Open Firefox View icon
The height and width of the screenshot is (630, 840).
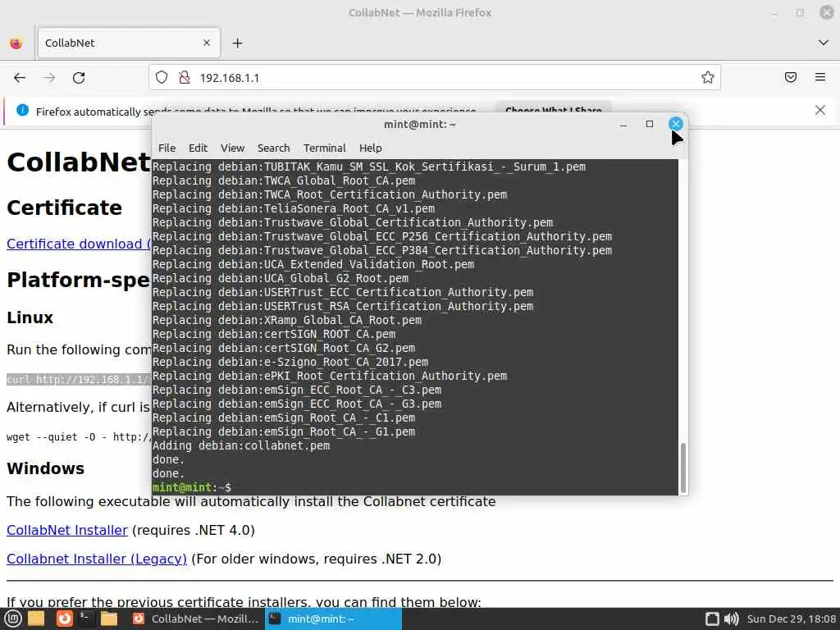[x=16, y=43]
